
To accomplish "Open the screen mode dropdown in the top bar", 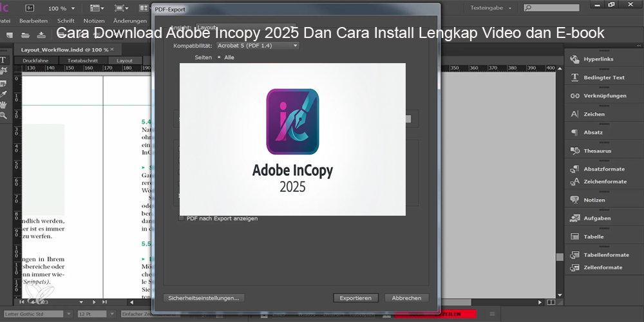I will (121, 8).
